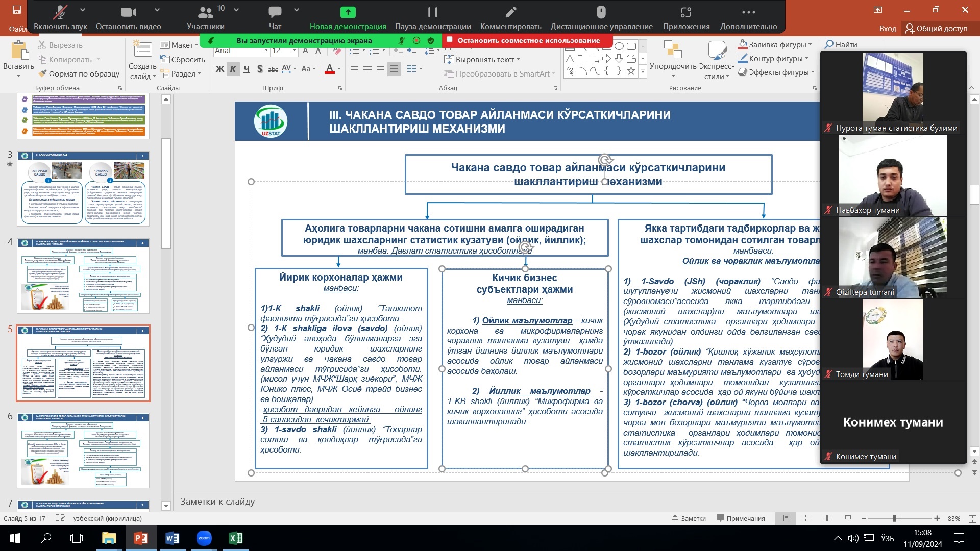Toggle italic formatting
The width and height of the screenshot is (980, 551).
tap(233, 69)
